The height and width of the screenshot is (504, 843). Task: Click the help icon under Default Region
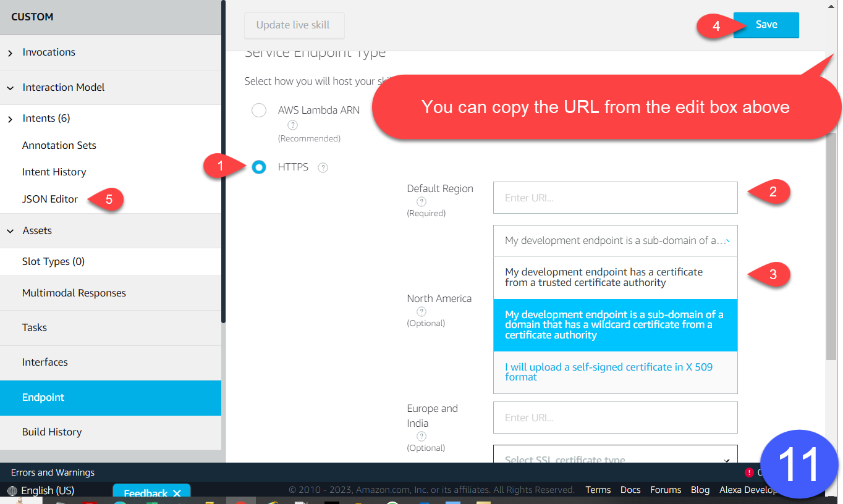click(421, 201)
